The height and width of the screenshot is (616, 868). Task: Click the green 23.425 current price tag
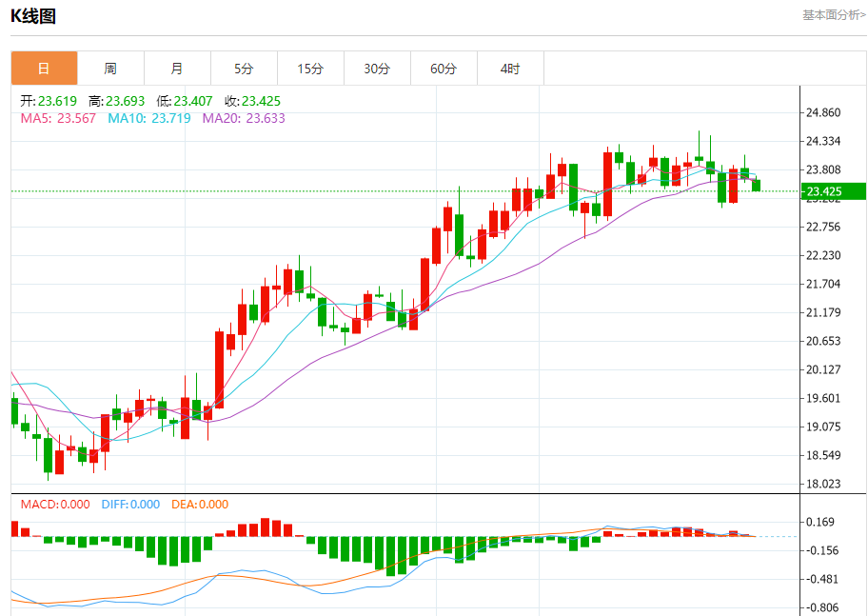[833, 191]
